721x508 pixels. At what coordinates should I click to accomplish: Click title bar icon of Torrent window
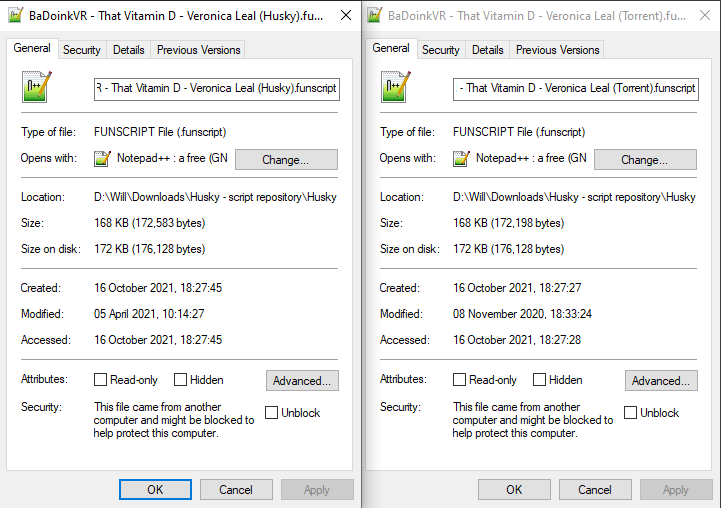click(374, 16)
